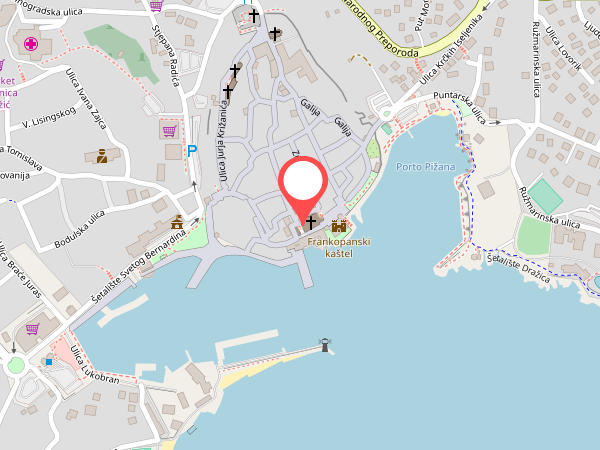Click the church cross beside the castle

310,222
